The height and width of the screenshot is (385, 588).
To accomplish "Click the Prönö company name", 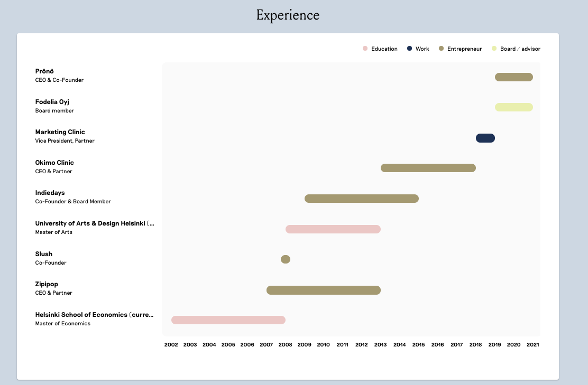I will [x=44, y=71].
